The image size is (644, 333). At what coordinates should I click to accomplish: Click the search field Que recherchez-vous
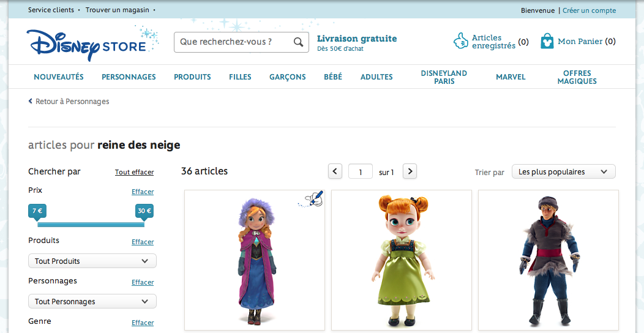pos(233,42)
